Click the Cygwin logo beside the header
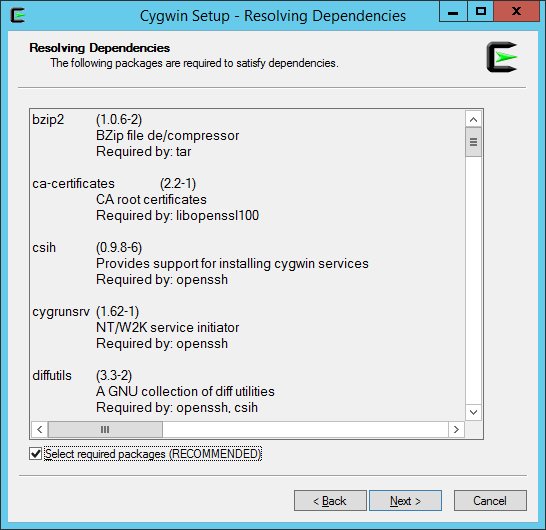546x530 pixels. [x=502, y=57]
